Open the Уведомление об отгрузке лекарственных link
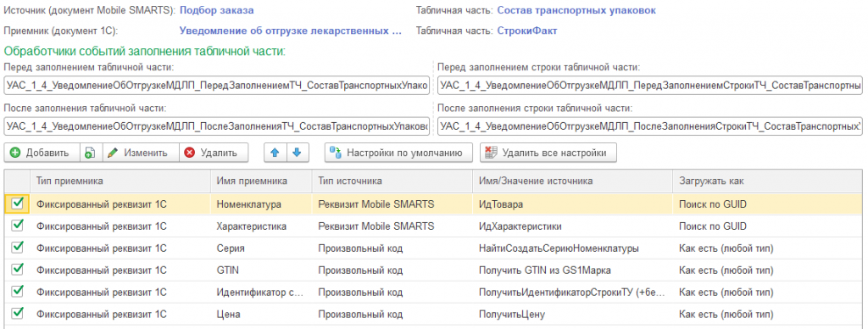Viewport: 868px width, 329px height. coord(291,31)
